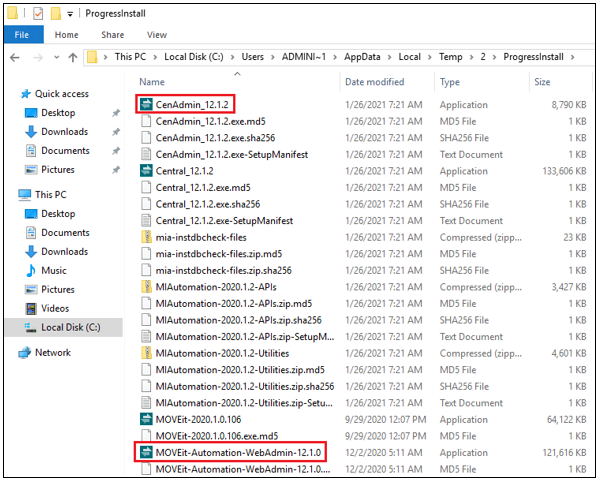The height and width of the screenshot is (483, 601).
Task: Switch to the Home ribbon tab
Action: [66, 35]
